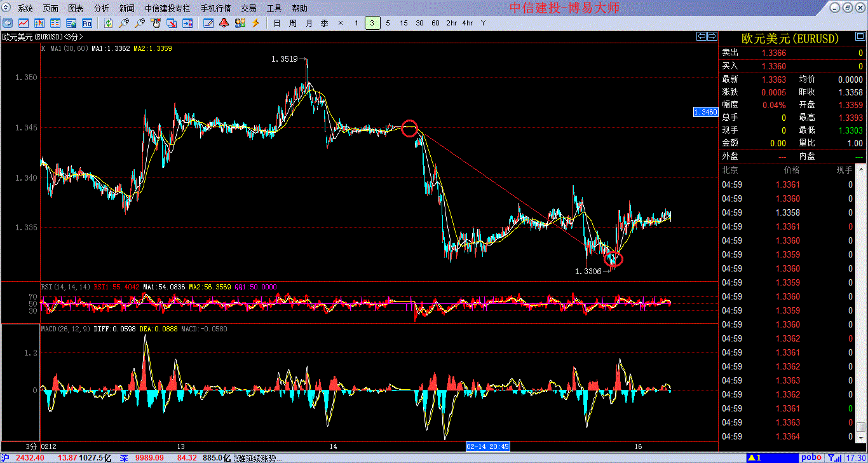This screenshot has height=463, width=868.
Task: Select the 60 minute period button
Action: [435, 23]
